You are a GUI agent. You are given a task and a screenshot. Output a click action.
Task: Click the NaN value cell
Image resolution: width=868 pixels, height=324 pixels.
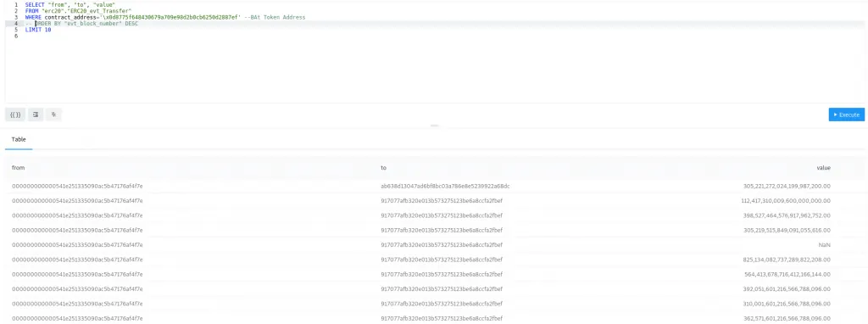(825, 245)
